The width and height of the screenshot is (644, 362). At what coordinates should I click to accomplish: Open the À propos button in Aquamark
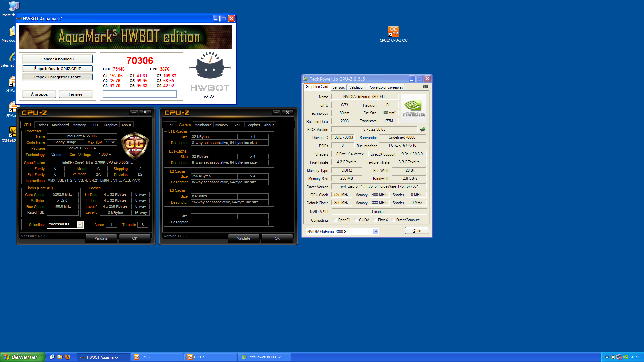(39, 94)
